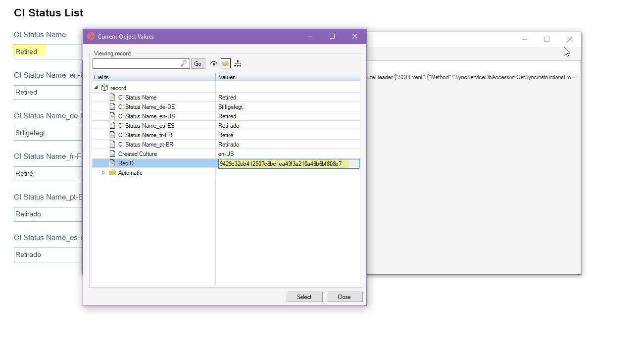Click the Fields column header
This screenshot has height=351, width=644.
point(153,77)
